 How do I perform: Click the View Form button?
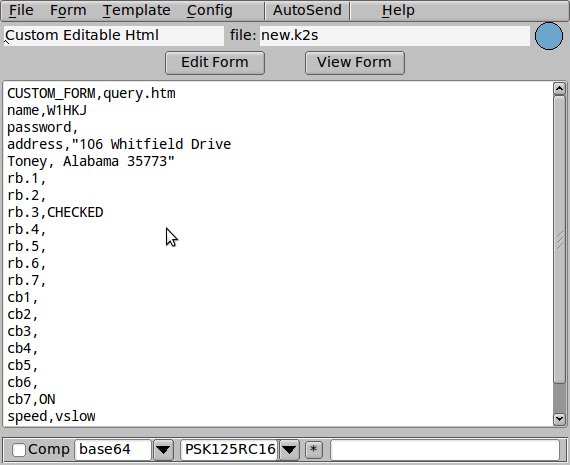(x=354, y=63)
